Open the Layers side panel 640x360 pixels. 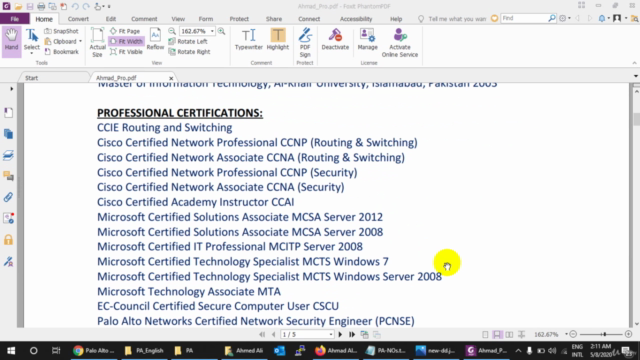coord(8,155)
